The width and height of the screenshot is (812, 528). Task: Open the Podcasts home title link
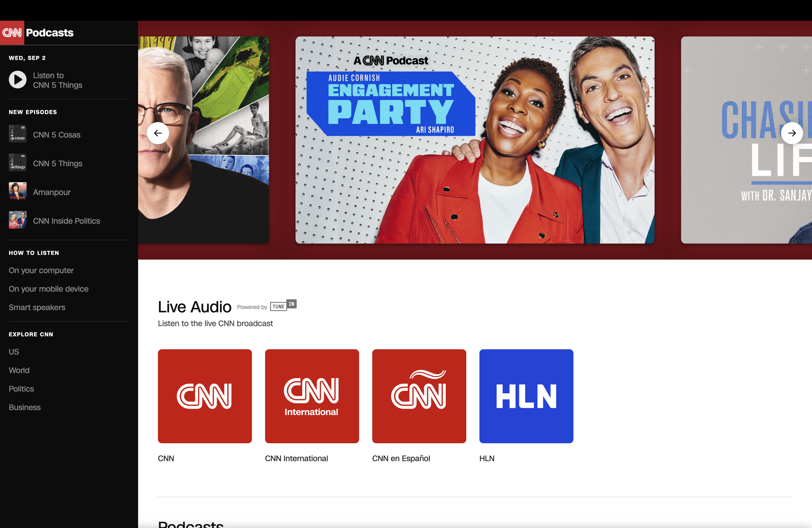(x=50, y=33)
